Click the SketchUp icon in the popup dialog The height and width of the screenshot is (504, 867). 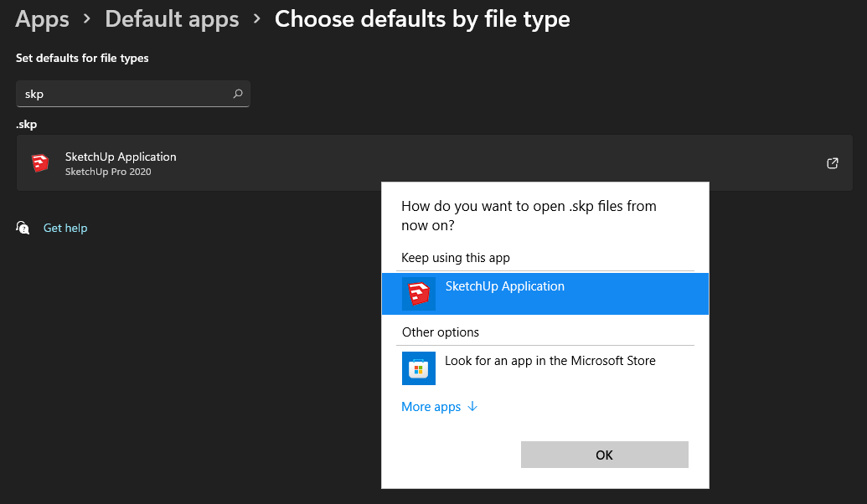[418, 293]
